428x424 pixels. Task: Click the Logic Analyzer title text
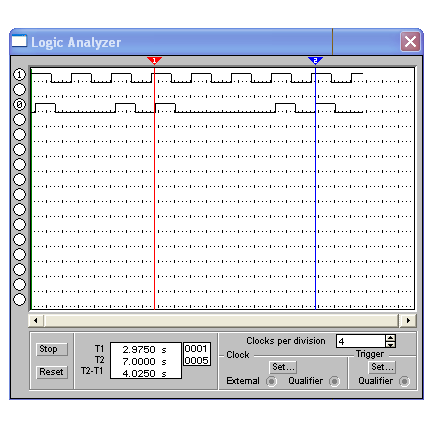(76, 43)
